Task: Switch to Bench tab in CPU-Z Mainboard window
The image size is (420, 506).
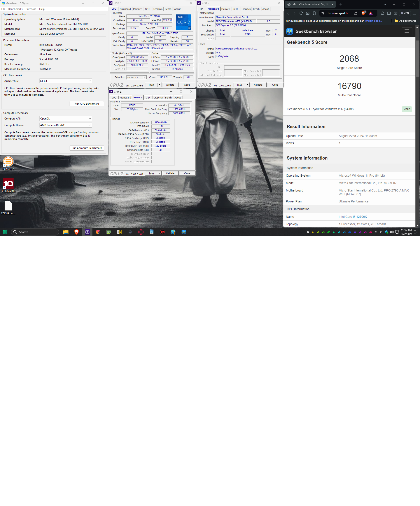Action: tap(256, 9)
